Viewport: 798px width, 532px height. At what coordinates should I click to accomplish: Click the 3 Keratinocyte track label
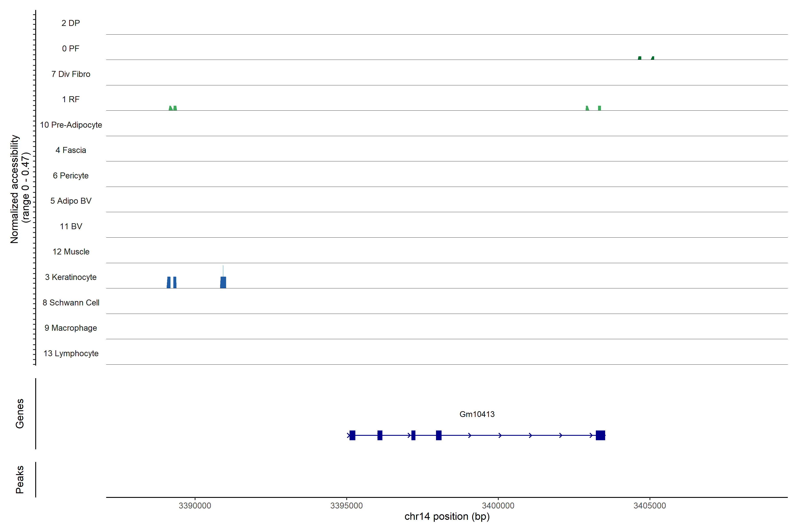pos(70,277)
